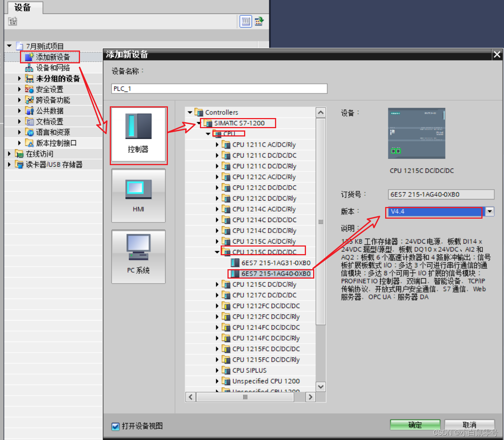Click the catalog vertical scrollbar up arrow
This screenshot has height=440, width=504.
321,112
